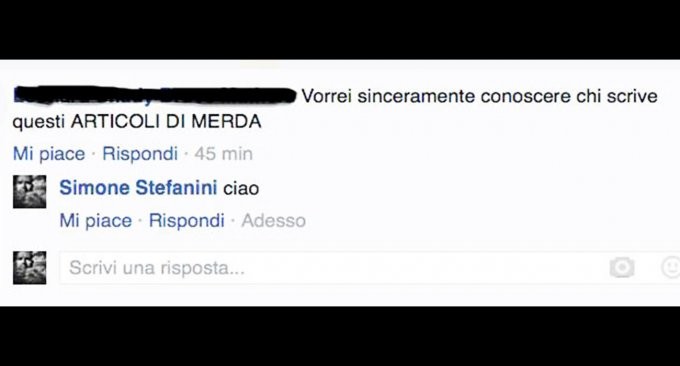This screenshot has width=680, height=366.
Task: Click the black bar below the reply box
Action: click(x=340, y=336)
